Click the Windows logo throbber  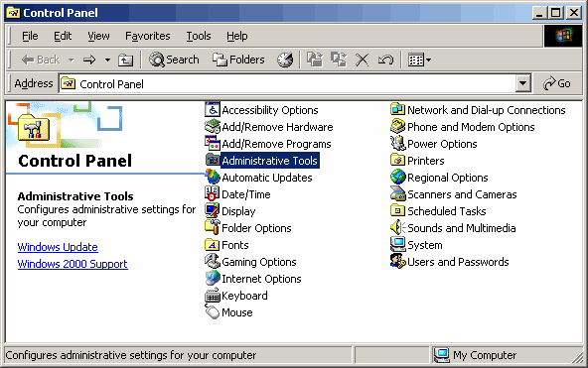click(x=563, y=36)
